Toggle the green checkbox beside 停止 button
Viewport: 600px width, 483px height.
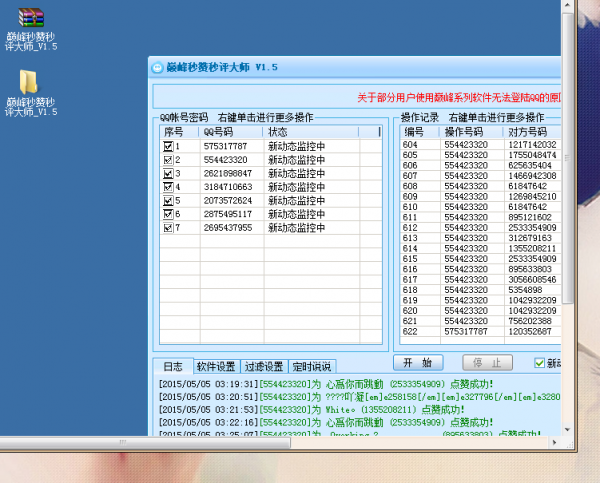[540, 363]
